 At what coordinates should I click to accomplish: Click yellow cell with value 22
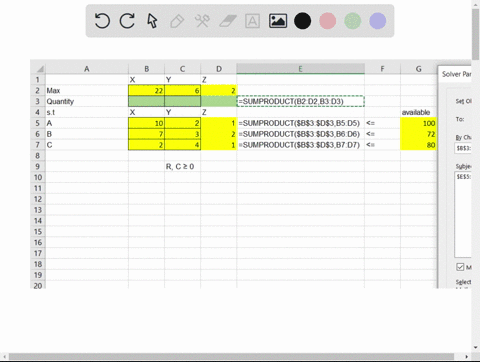tap(146, 90)
